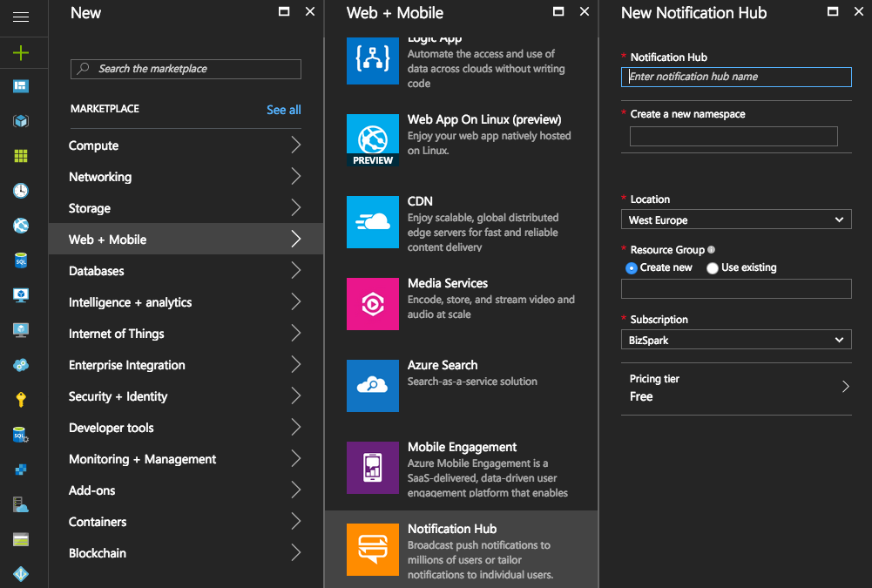872x588 pixels.
Task: Open the SQL servers icon with gear
Action: (21, 435)
